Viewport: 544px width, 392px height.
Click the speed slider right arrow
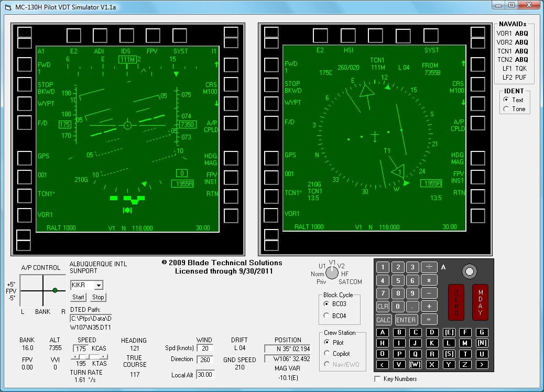(x=104, y=357)
